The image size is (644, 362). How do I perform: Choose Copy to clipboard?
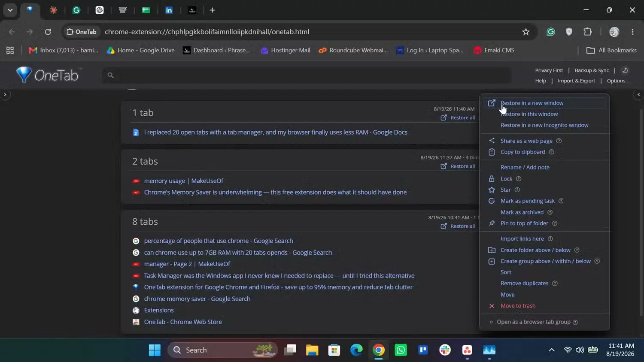coord(522,152)
